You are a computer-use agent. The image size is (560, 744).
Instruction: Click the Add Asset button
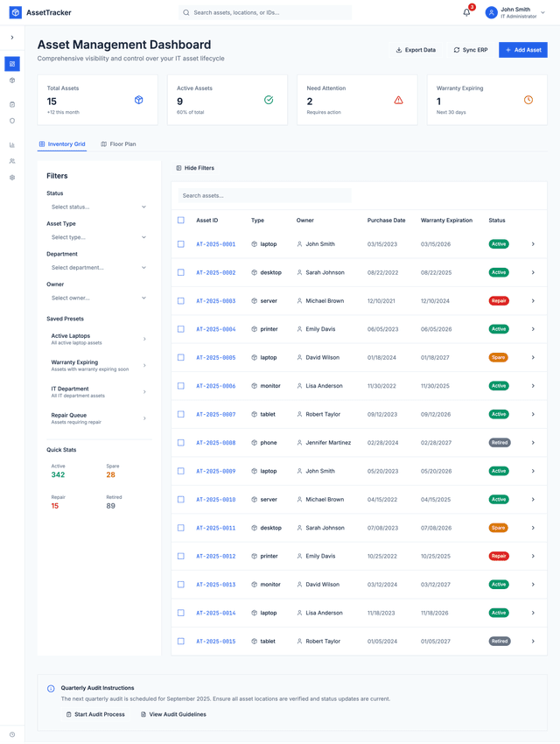(x=522, y=50)
